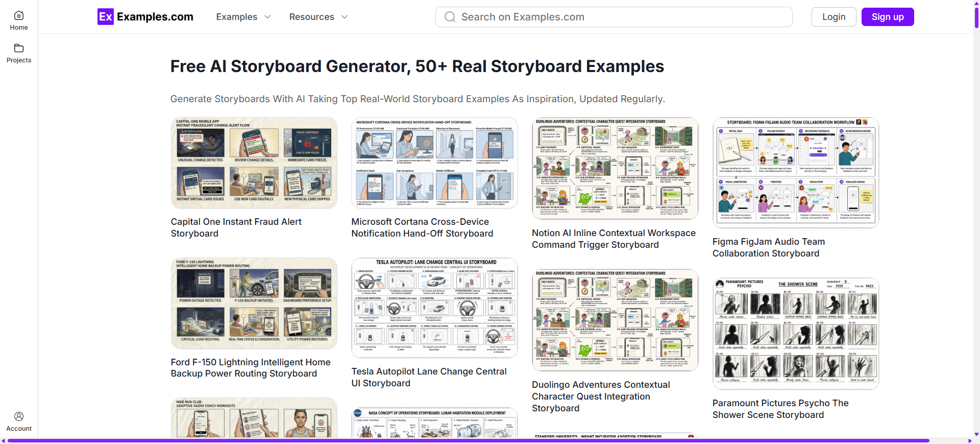This screenshot has height=444, width=980.
Task: Click the Home icon in sidebar
Action: (19, 15)
